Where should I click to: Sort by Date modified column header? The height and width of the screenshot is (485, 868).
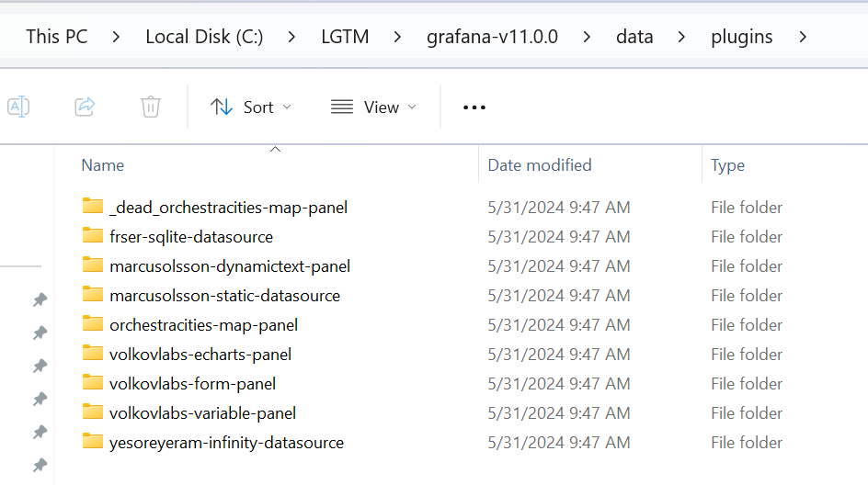(x=540, y=165)
